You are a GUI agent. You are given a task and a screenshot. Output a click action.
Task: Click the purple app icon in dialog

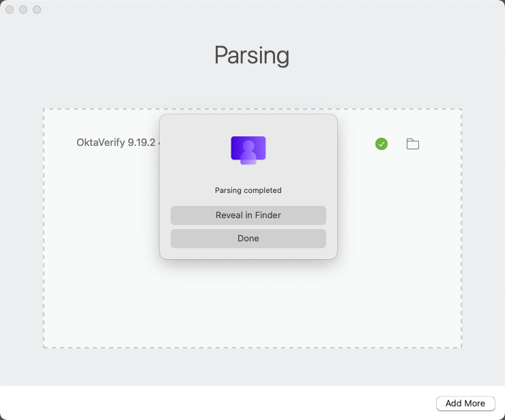click(248, 149)
